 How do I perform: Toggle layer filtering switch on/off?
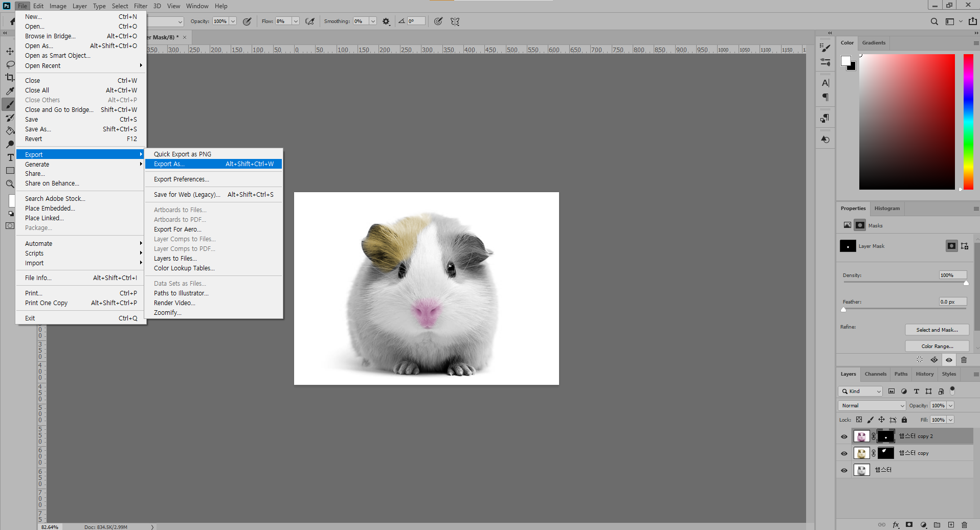(x=952, y=390)
